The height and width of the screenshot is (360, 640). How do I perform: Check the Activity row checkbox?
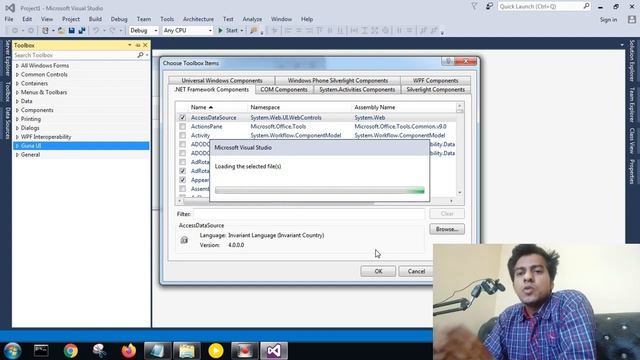182,136
